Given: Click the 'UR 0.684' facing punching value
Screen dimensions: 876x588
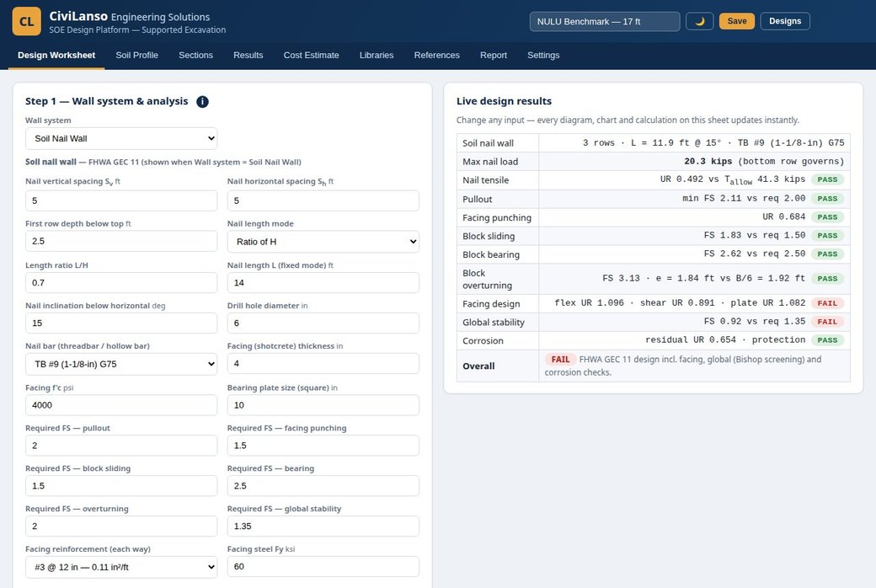Looking at the screenshot, I should (784, 216).
